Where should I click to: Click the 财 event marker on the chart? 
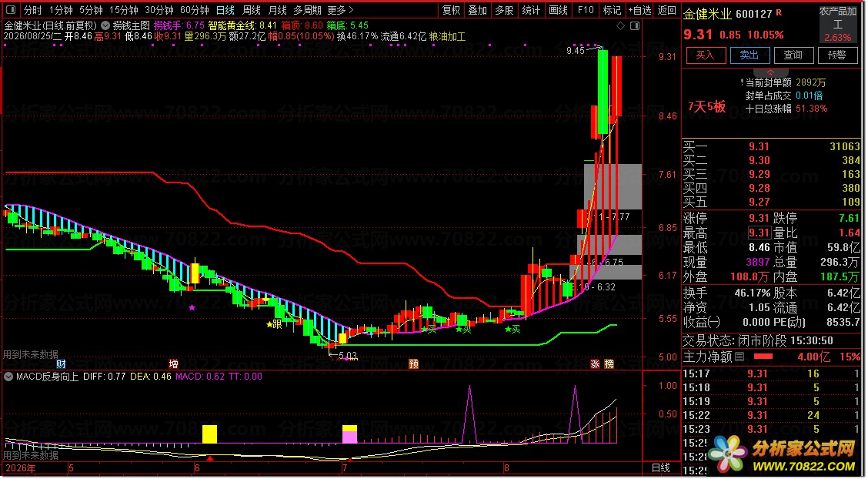pyautogui.click(x=61, y=363)
